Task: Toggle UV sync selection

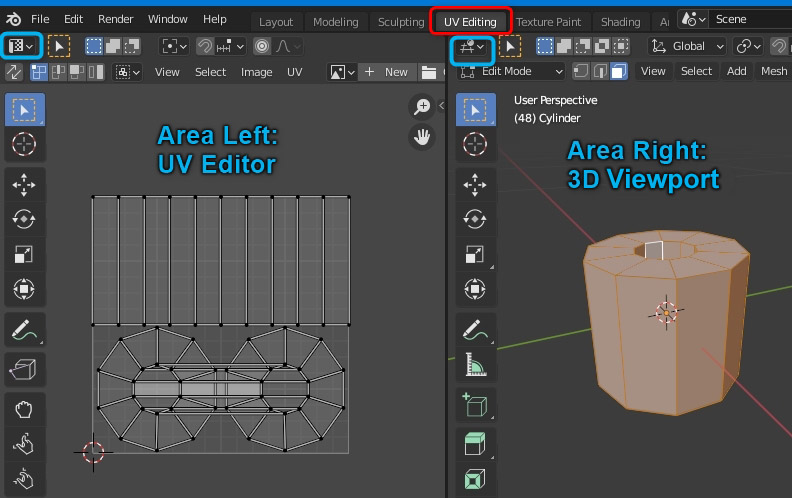Action: (14, 72)
